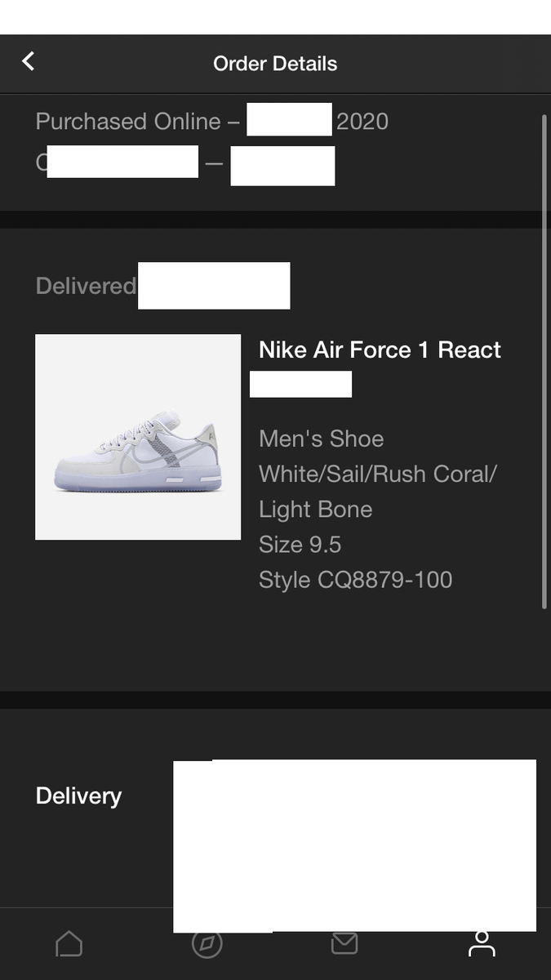Click the Order Details header title

(x=275, y=64)
